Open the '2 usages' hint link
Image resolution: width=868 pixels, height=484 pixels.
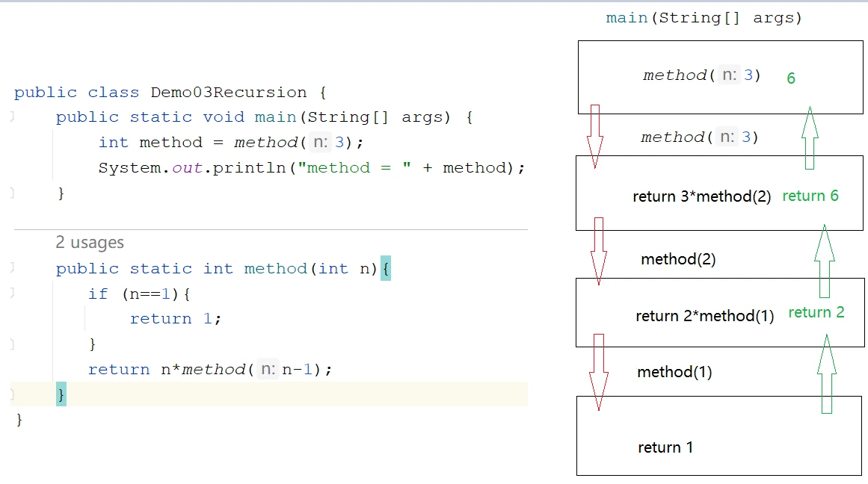point(90,242)
